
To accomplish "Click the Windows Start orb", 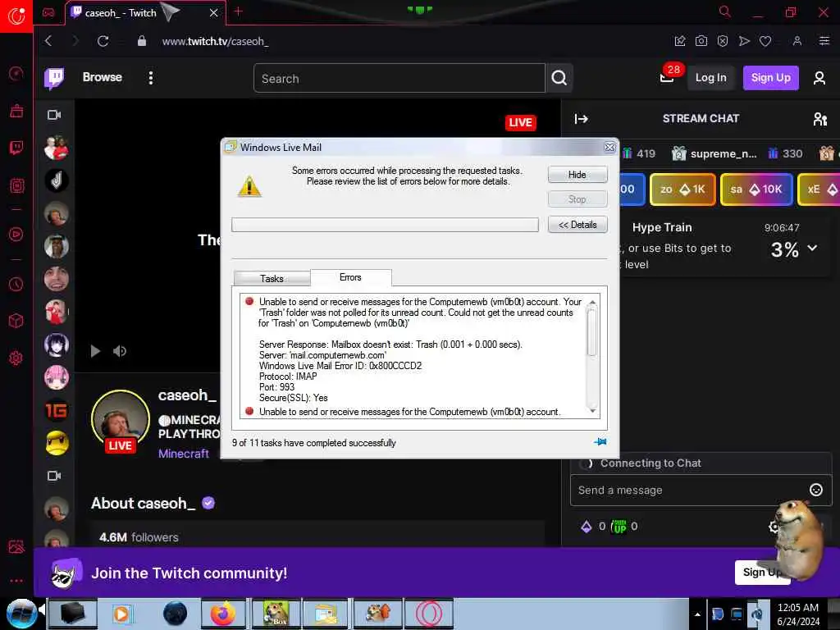I will pos(21,614).
